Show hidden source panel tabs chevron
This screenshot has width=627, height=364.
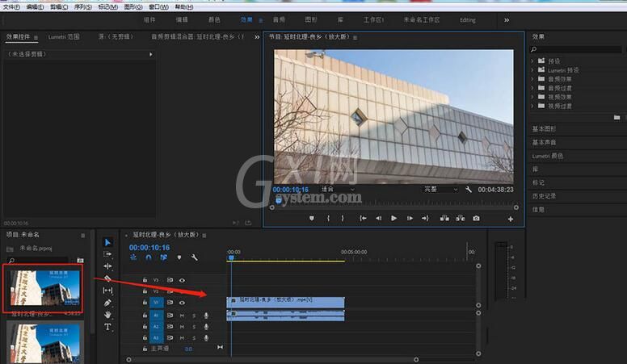[257, 37]
